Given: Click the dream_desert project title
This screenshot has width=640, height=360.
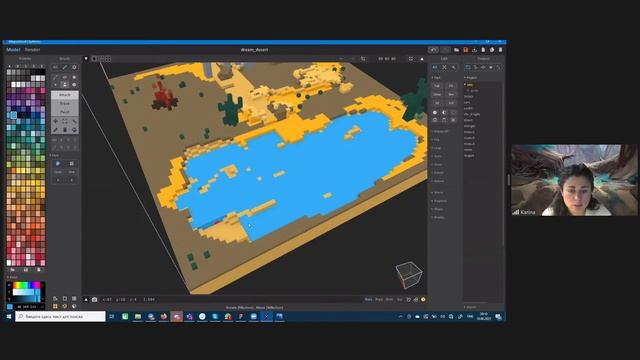Looking at the screenshot, I should [x=254, y=50].
